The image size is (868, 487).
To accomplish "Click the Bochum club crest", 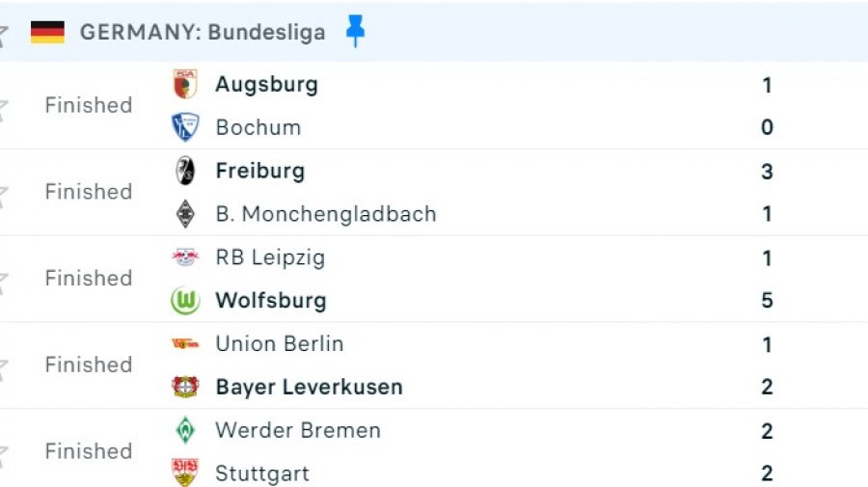I will 185,126.
